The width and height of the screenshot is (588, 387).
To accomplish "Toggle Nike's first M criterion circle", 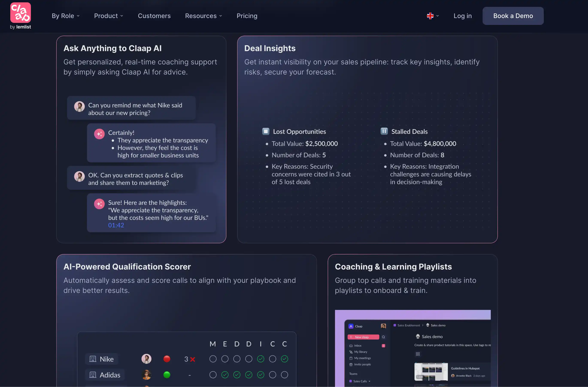I will (x=213, y=359).
